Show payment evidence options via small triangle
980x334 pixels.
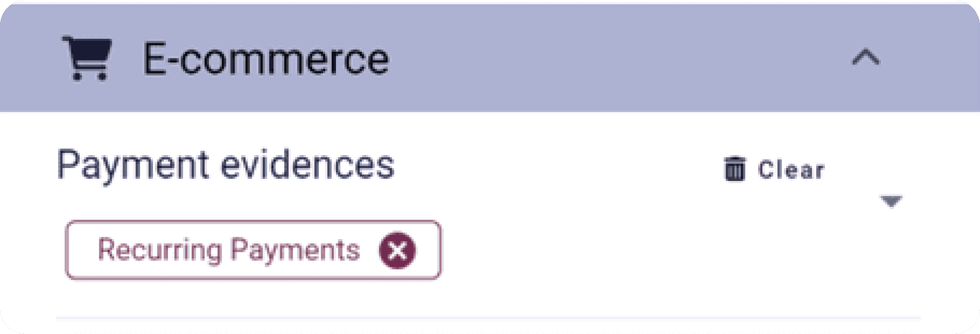click(891, 201)
